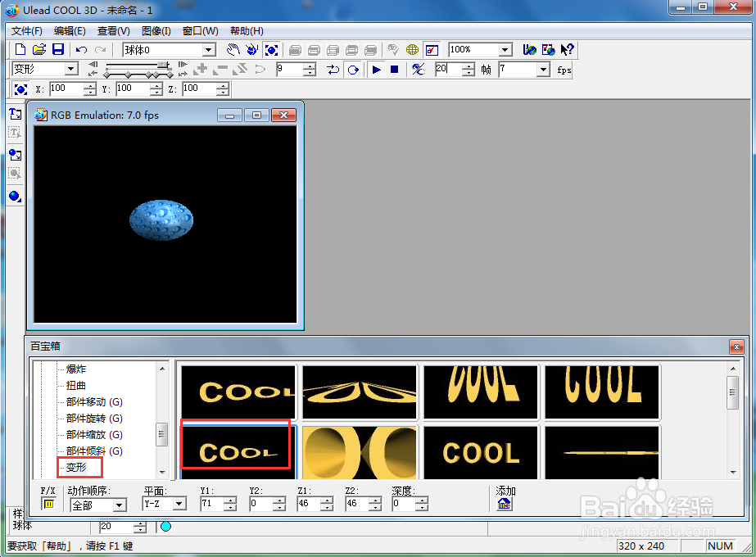The height and width of the screenshot is (557, 756).
Task: Select the resize object tool in the main toolbar
Action: click(x=271, y=50)
